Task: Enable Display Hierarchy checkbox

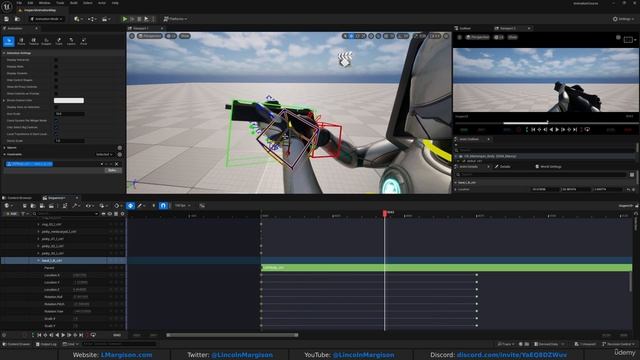Action: [56, 60]
